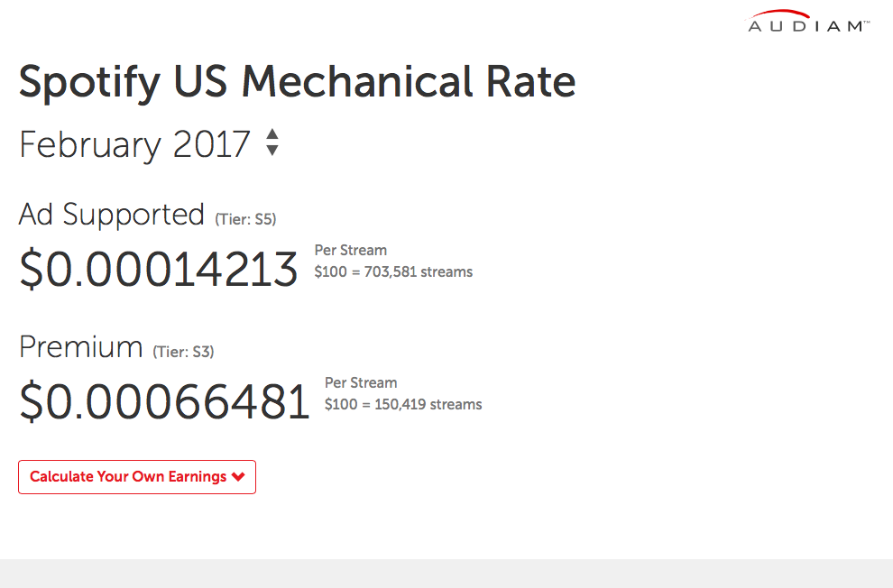Click the Ad Supported label
The image size is (893, 588).
[112, 215]
